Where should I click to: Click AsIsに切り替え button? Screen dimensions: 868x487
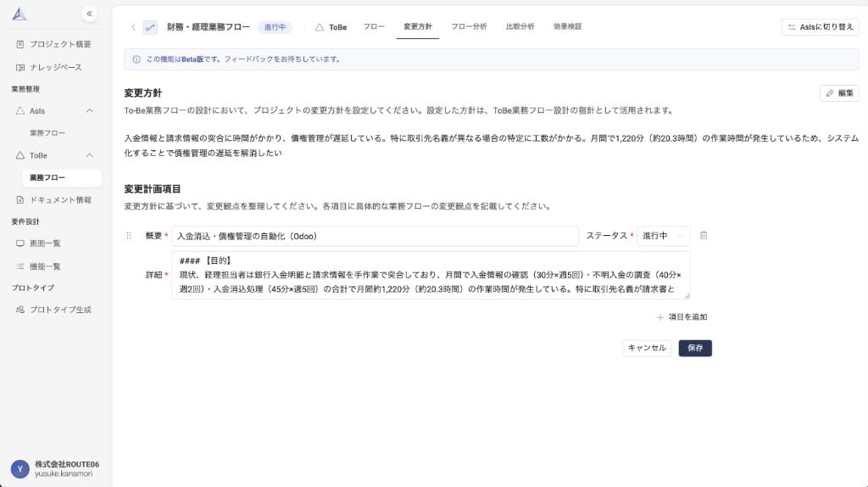(820, 27)
